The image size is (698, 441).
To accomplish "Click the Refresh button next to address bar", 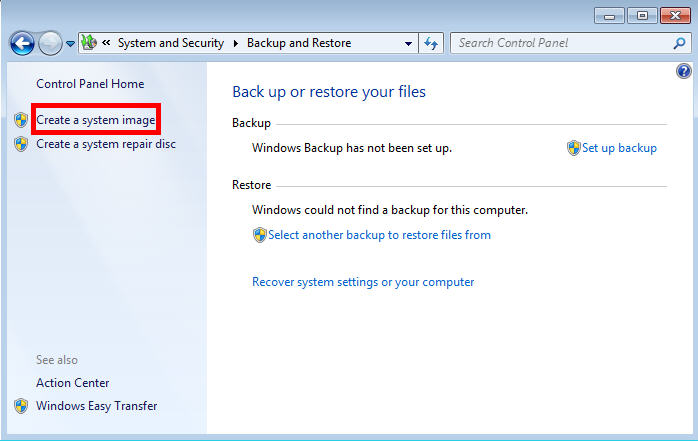I will 431,43.
